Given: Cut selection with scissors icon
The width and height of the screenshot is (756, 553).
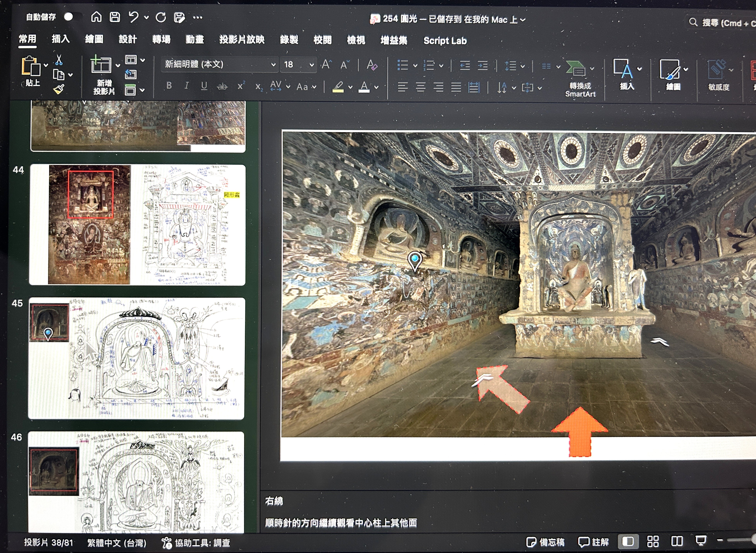Looking at the screenshot, I should click(x=59, y=60).
